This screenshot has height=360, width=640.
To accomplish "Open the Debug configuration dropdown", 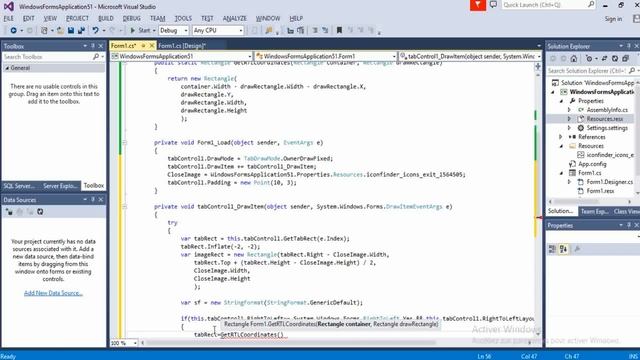I will 173,31.
